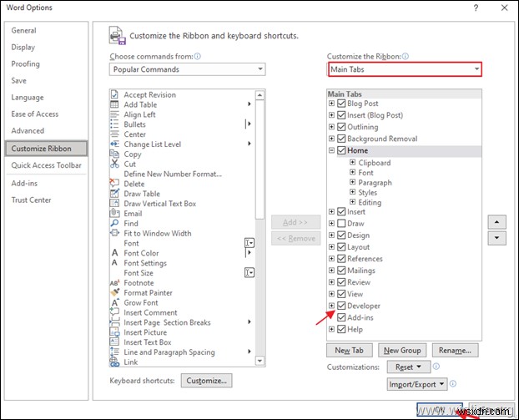Click the Move Up arrow button

coord(496,222)
